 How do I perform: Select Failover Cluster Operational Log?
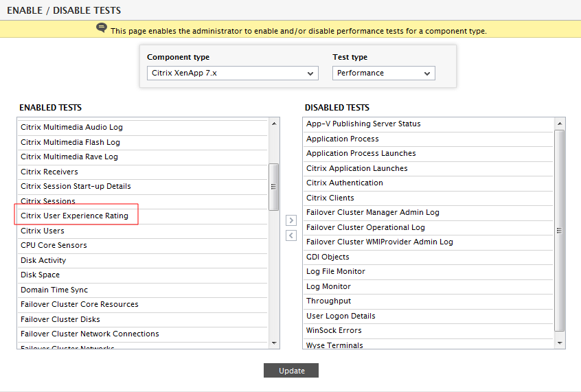(x=429, y=227)
